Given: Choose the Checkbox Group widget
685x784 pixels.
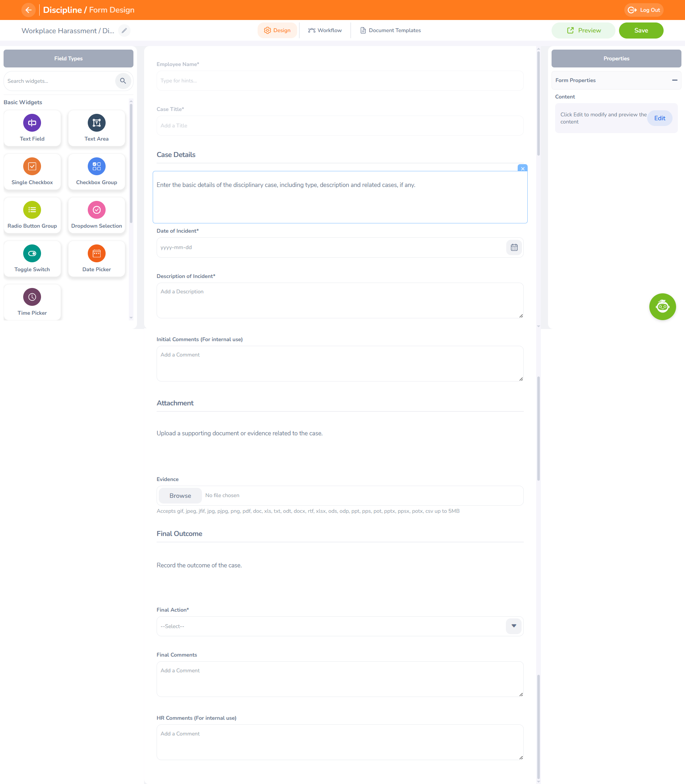Looking at the screenshot, I should point(96,172).
